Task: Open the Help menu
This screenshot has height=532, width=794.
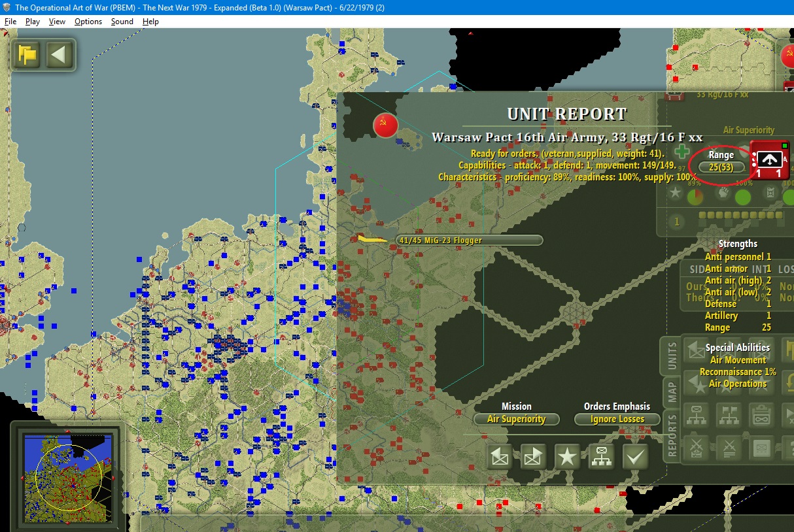Action: pyautogui.click(x=150, y=22)
